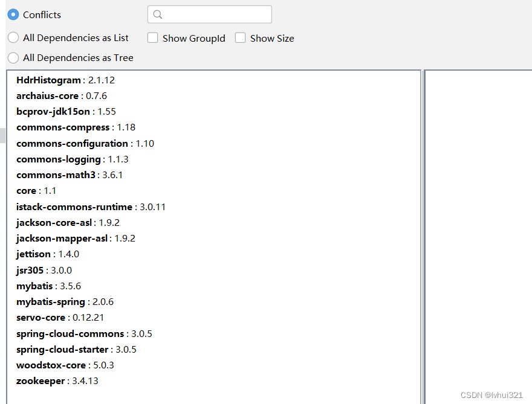Enable the Show GroupId checkbox

(153, 37)
